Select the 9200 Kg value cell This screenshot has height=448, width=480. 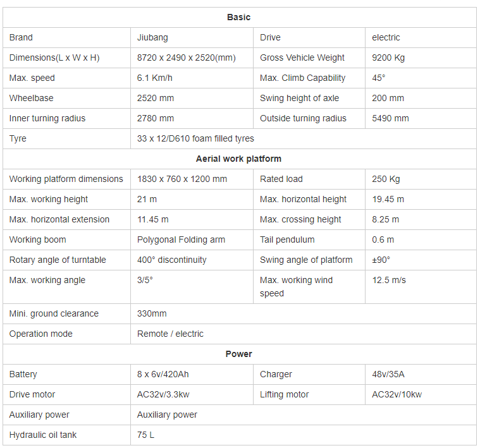(x=388, y=58)
